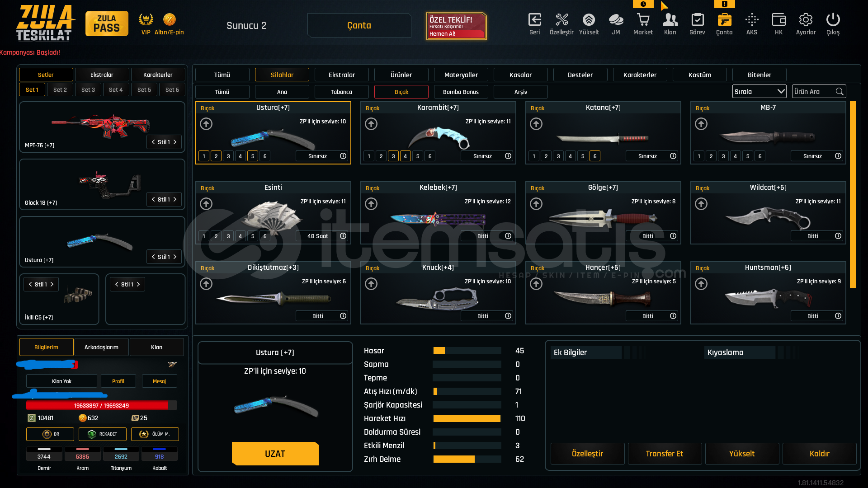Viewport: 868px width, 488px height.
Task: Open the Sırala sort dropdown
Action: [759, 92]
